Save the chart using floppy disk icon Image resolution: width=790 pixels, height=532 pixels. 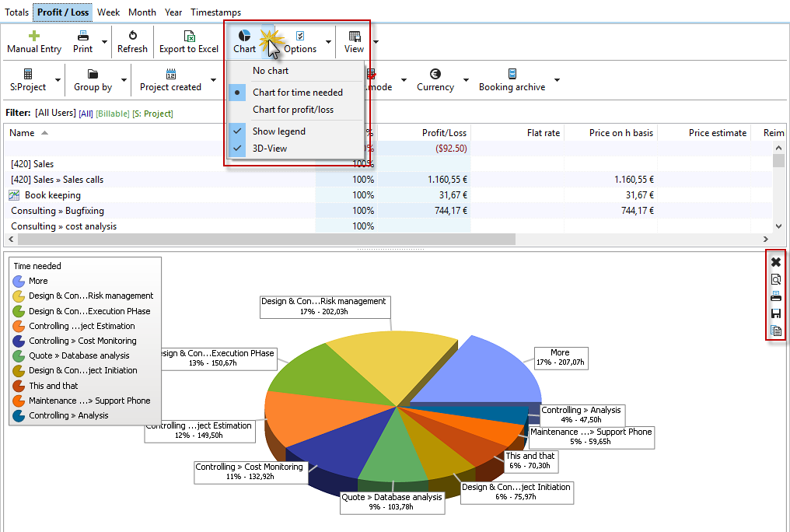point(775,313)
